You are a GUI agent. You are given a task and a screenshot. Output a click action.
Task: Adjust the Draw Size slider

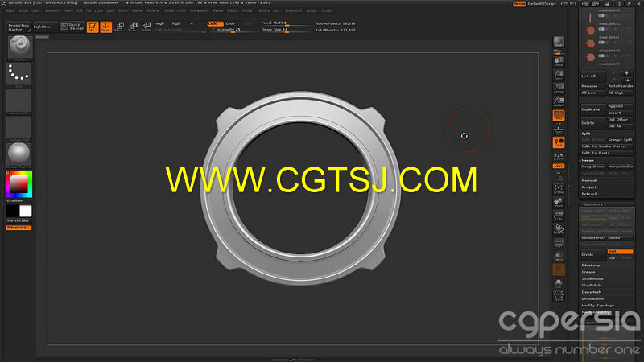pyautogui.click(x=286, y=30)
